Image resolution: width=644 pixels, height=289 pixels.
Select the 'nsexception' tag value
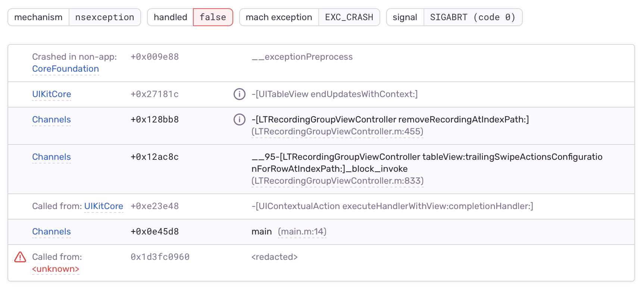[x=104, y=17]
